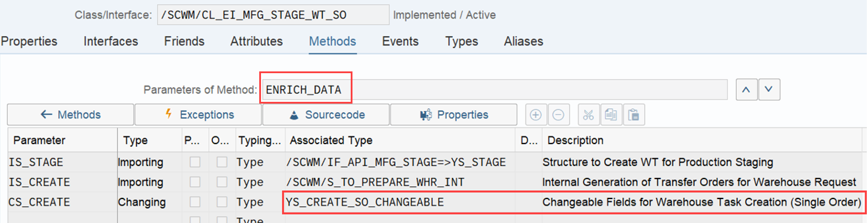Screen dimensions: 868x223
Task: Switch to the Types tab
Action: pyautogui.click(x=462, y=42)
